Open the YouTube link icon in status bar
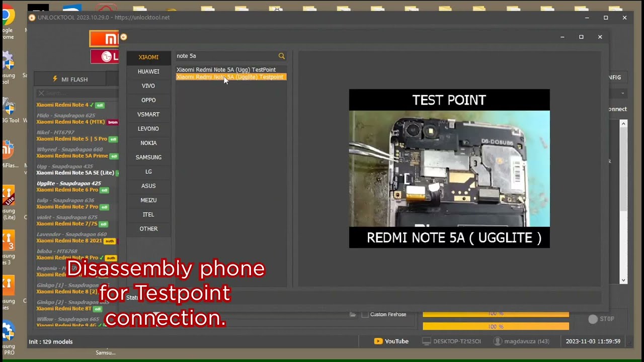Image resolution: width=644 pixels, height=362 pixels. coord(378,341)
